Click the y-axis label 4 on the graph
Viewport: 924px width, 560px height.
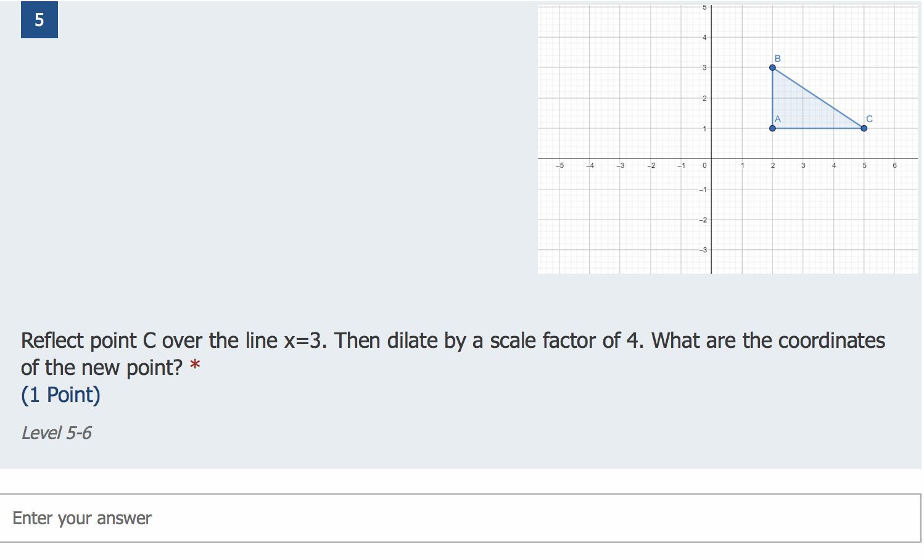point(704,38)
